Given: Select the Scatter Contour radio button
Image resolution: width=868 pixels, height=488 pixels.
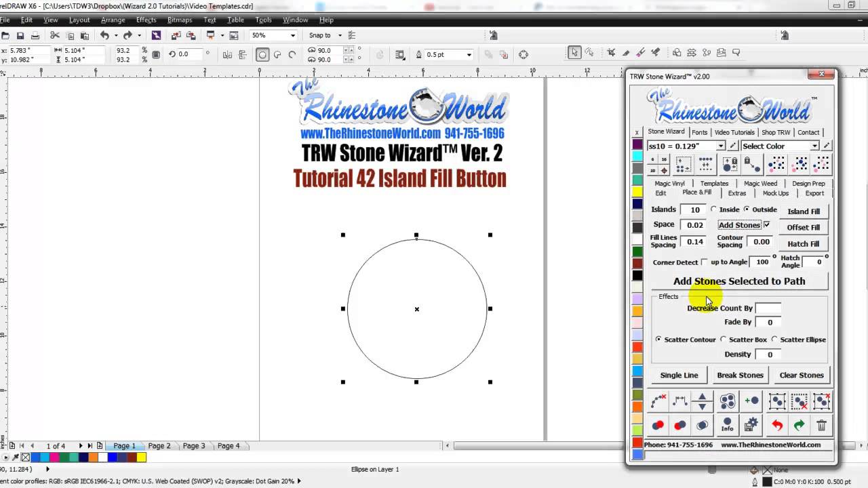Looking at the screenshot, I should click(x=658, y=339).
